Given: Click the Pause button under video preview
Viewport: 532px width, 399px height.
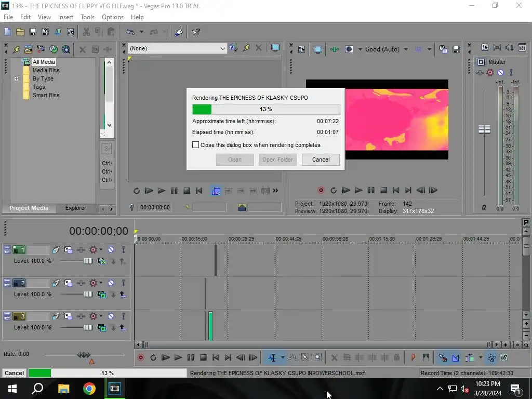Looking at the screenshot, I should pos(371,190).
